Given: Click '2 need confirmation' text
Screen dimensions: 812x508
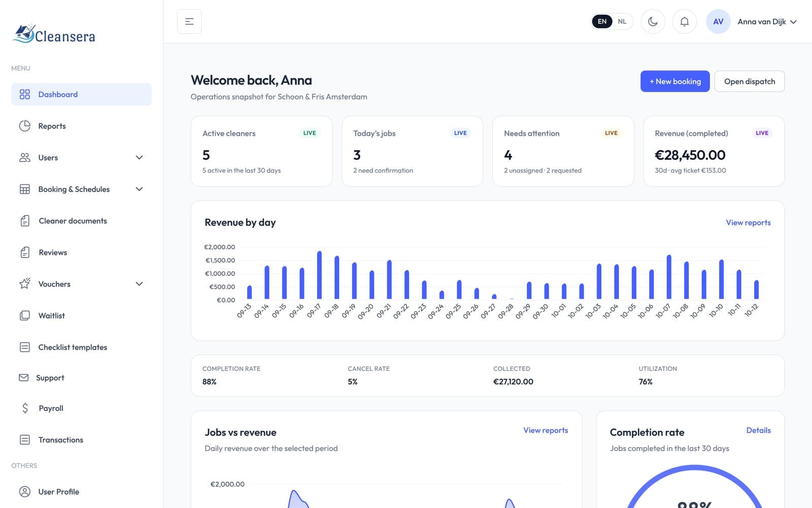Looking at the screenshot, I should (x=383, y=171).
